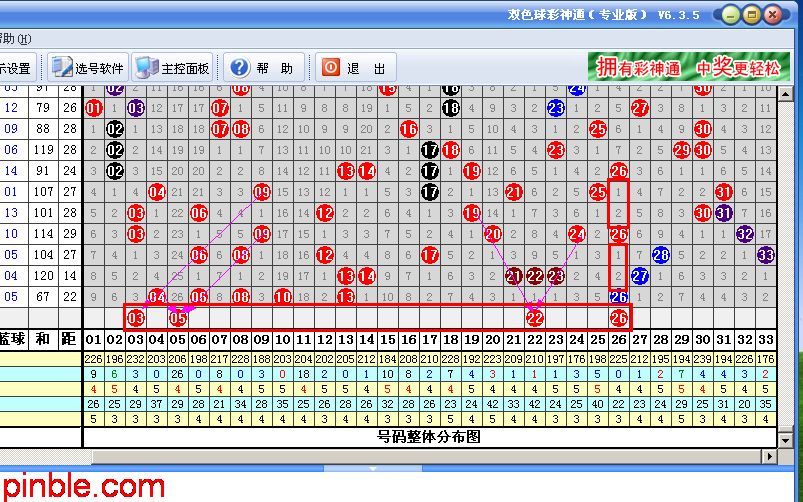Image resolution: width=803 pixels, height=502 pixels.
Task: Click predicted ball 03 in the bottom prediction row
Action: pyautogui.click(x=136, y=318)
